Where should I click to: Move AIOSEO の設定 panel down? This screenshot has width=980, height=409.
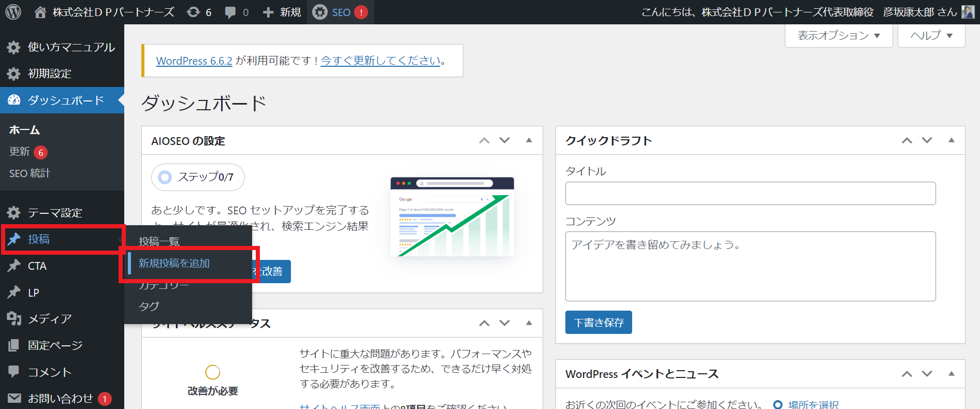point(505,140)
